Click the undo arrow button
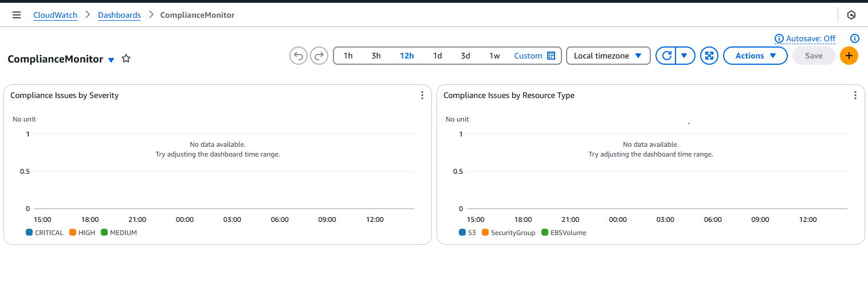The image size is (868, 305). click(298, 56)
